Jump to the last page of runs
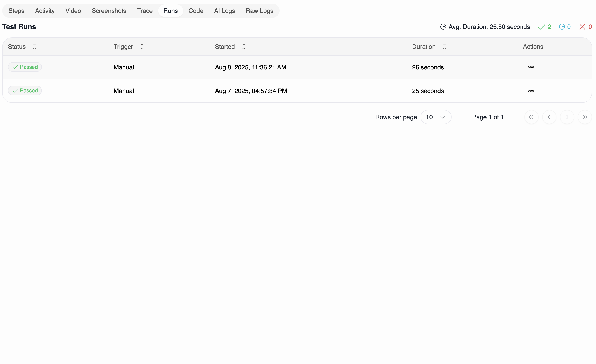 (585, 117)
